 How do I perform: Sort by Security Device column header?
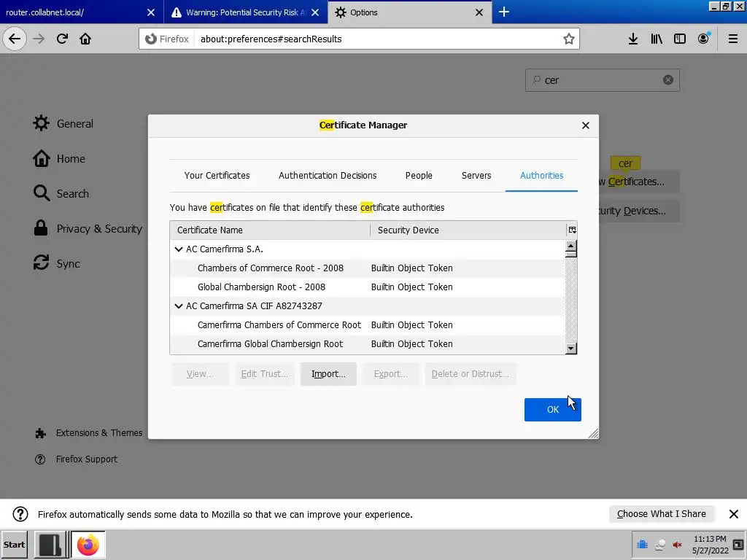point(468,230)
